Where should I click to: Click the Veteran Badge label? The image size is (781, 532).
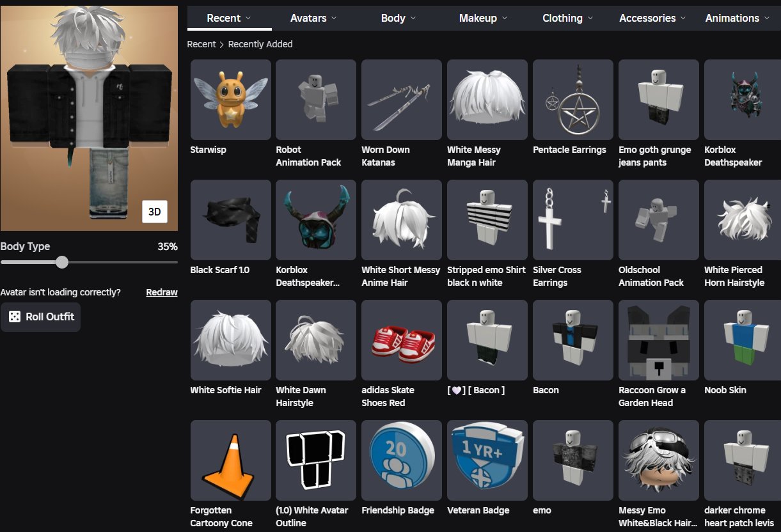click(x=478, y=510)
